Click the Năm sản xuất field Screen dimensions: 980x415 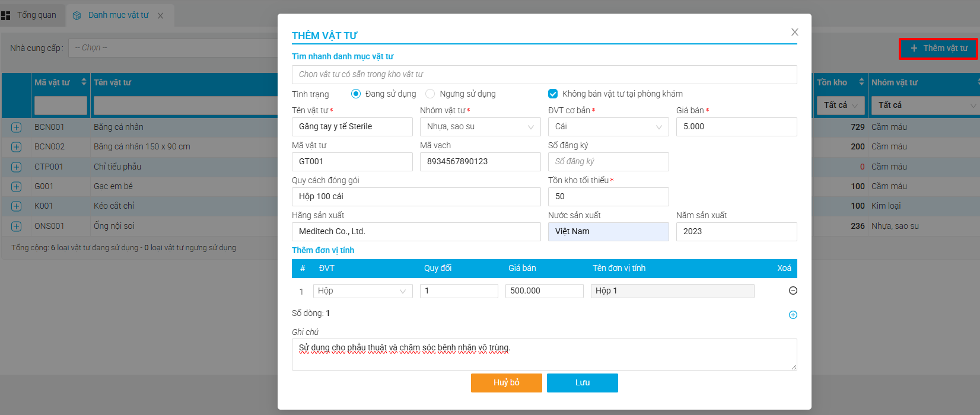coord(737,232)
